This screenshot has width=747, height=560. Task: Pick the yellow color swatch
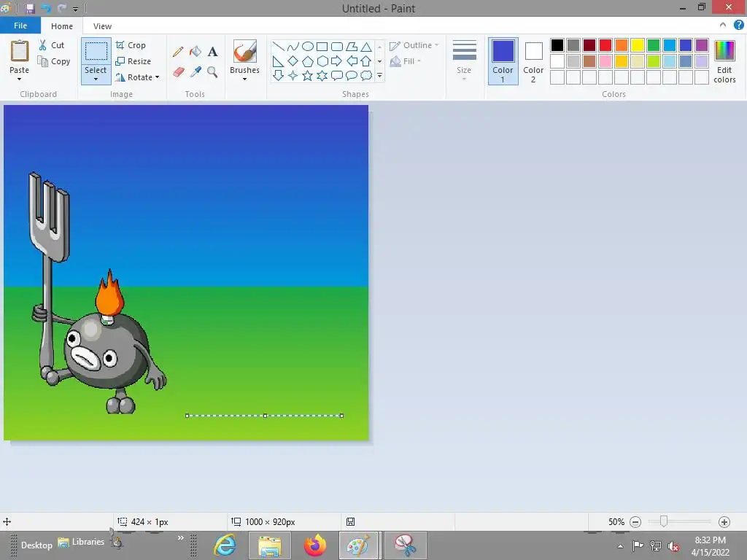coord(638,45)
